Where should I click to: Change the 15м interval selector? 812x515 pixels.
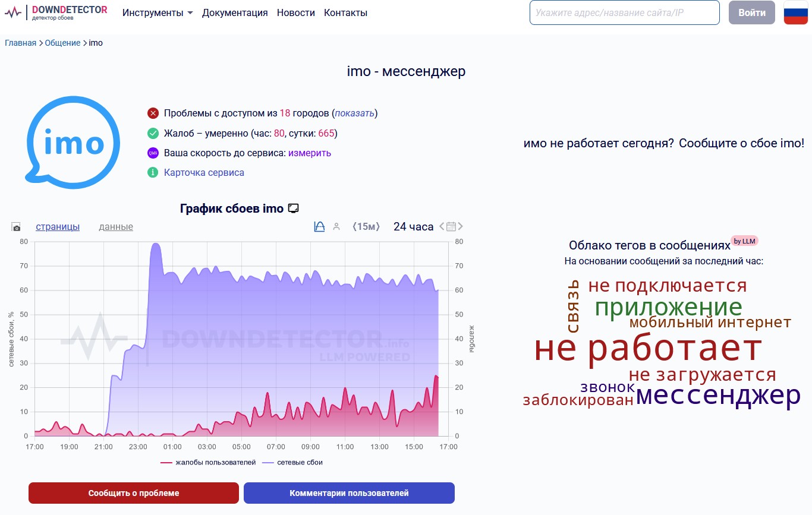(x=366, y=226)
